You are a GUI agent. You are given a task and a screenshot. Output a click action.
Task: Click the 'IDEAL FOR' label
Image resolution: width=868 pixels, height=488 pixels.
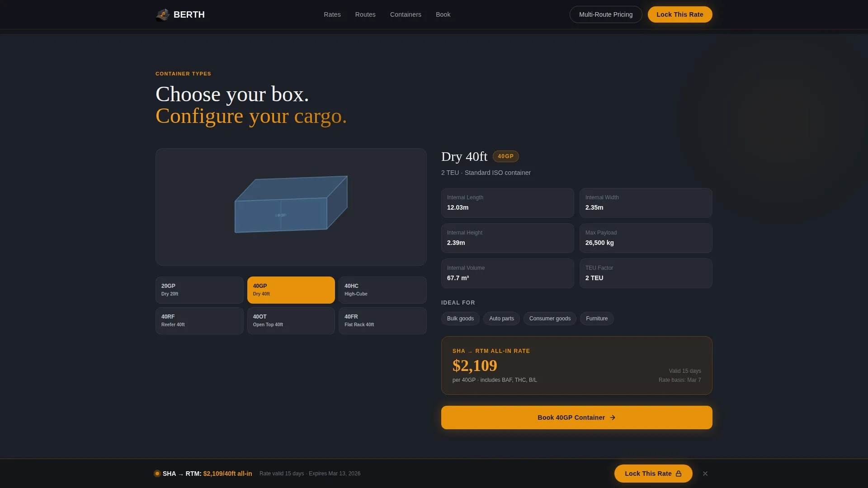[458, 303]
